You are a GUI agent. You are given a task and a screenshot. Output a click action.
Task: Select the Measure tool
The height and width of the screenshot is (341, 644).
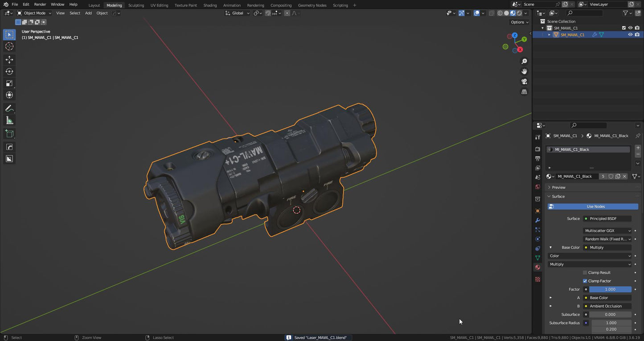click(9, 120)
